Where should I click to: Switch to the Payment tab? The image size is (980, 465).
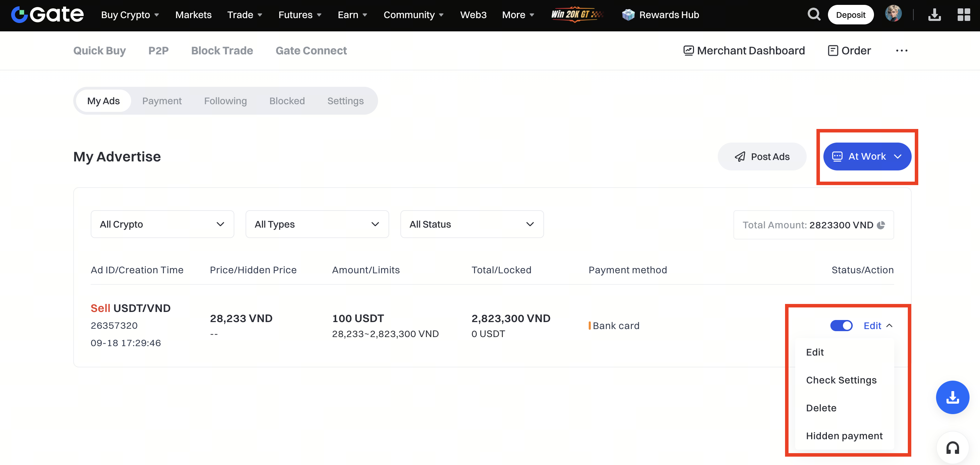(x=162, y=101)
